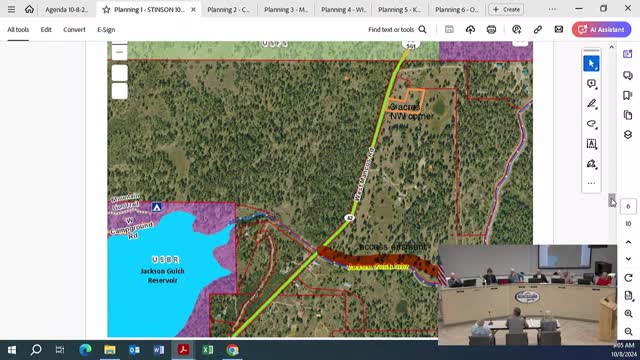Open File Explorer from taskbar
This screenshot has width=640, height=360.
click(110, 350)
